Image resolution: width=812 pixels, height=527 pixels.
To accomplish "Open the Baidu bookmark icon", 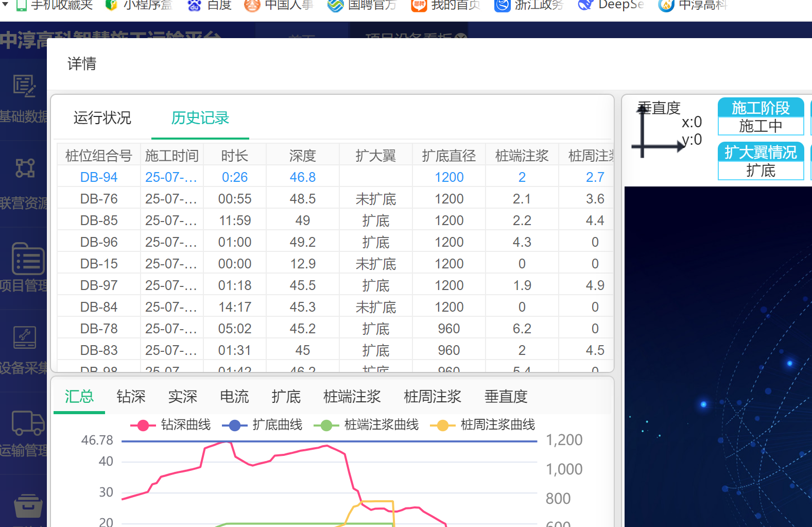I will pyautogui.click(x=194, y=5).
